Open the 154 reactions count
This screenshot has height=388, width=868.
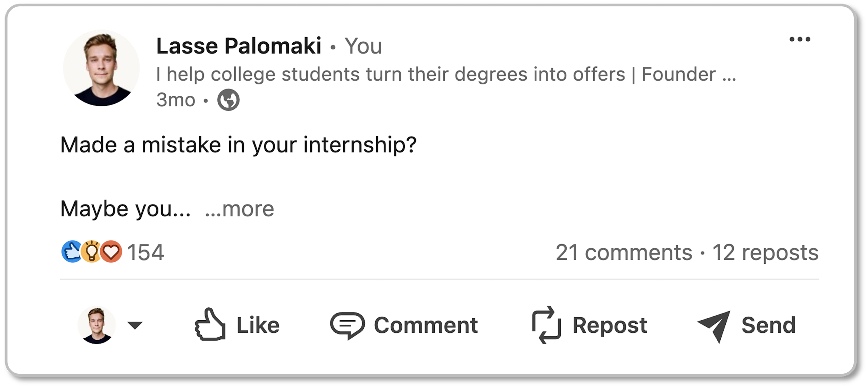click(145, 252)
